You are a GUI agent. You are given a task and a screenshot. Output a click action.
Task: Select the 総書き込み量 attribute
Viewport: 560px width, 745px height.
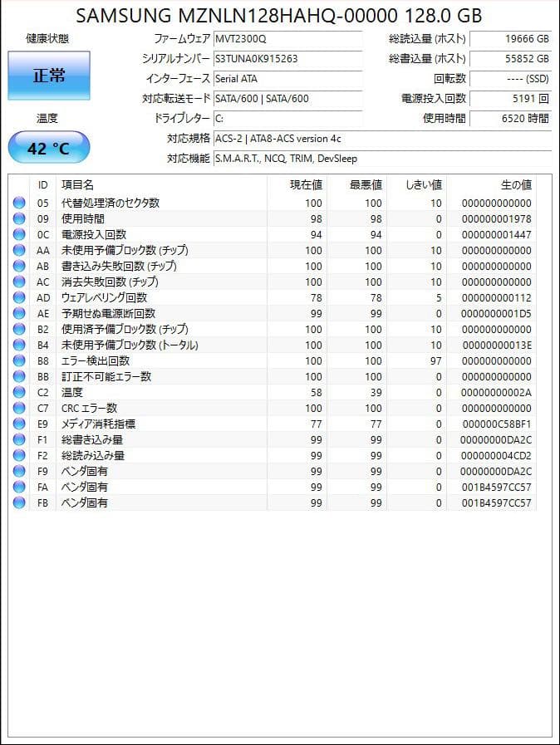pos(92,439)
